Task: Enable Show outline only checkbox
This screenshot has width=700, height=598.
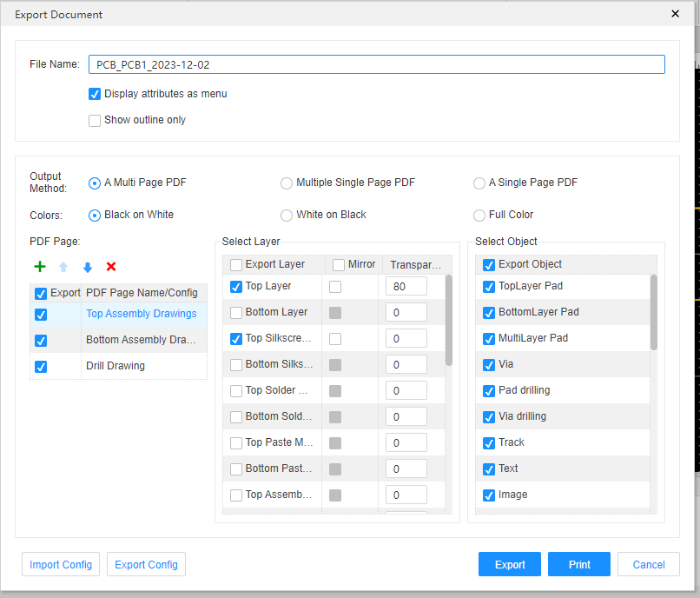Action: pos(95,121)
